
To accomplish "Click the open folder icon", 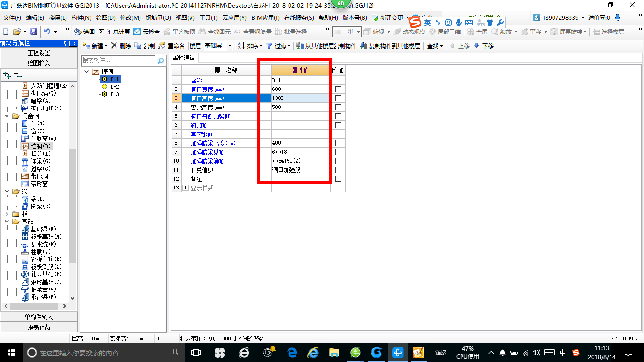I will tap(17, 32).
